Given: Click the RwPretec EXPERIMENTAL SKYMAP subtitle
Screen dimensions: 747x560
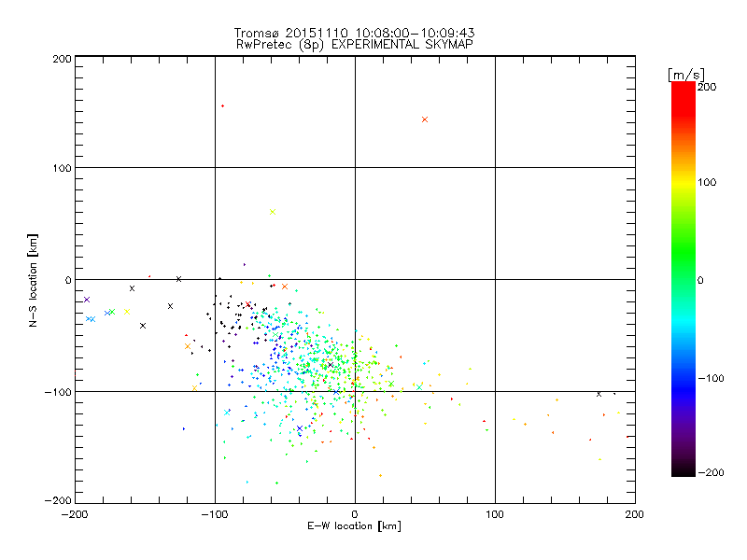Looking at the screenshot, I should pyautogui.click(x=355, y=44).
